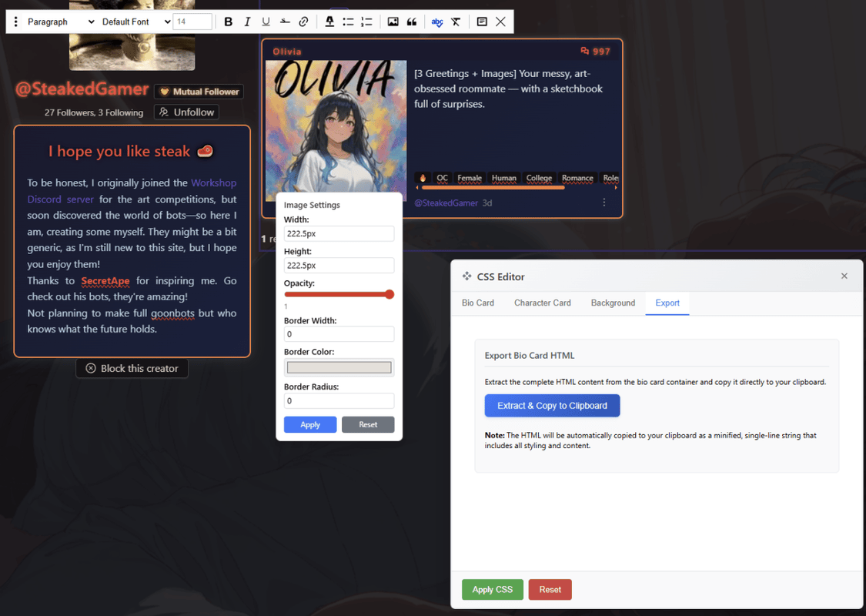The width and height of the screenshot is (866, 616).
Task: Click the Width field in Image Settings
Action: tap(339, 233)
